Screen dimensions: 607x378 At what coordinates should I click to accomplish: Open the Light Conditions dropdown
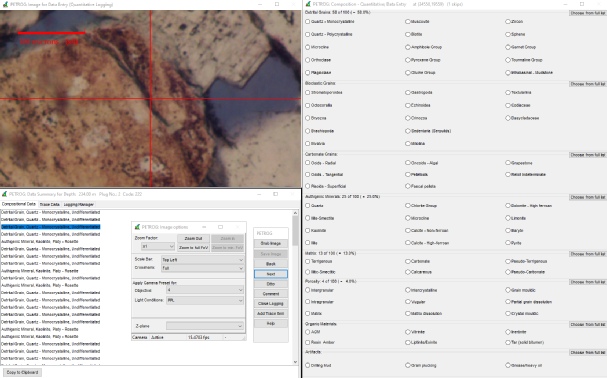click(x=205, y=300)
